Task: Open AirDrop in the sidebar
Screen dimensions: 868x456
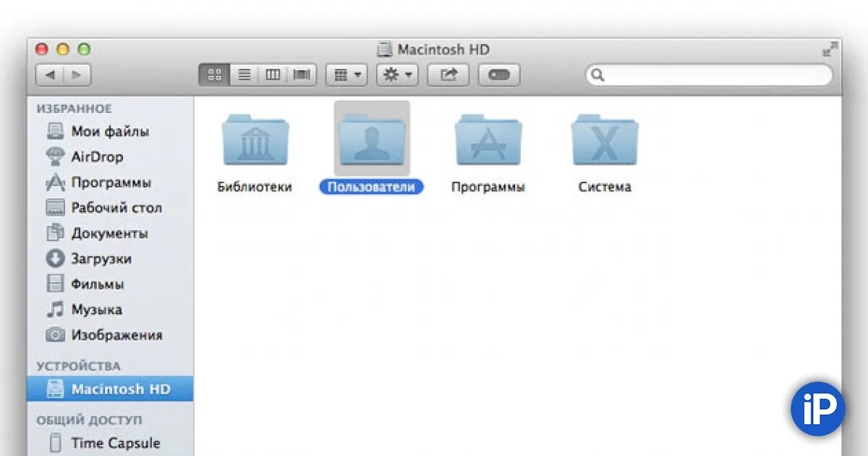Action: pyautogui.click(x=110, y=157)
